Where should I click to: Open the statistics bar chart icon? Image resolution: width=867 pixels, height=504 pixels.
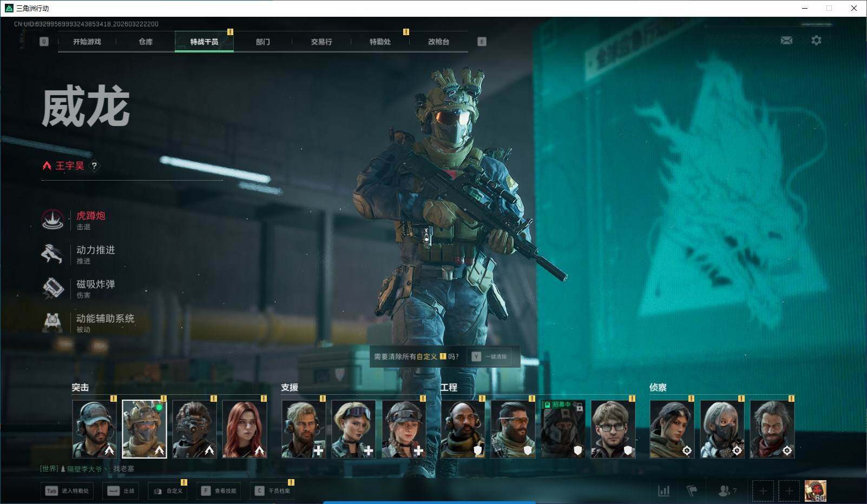click(664, 490)
